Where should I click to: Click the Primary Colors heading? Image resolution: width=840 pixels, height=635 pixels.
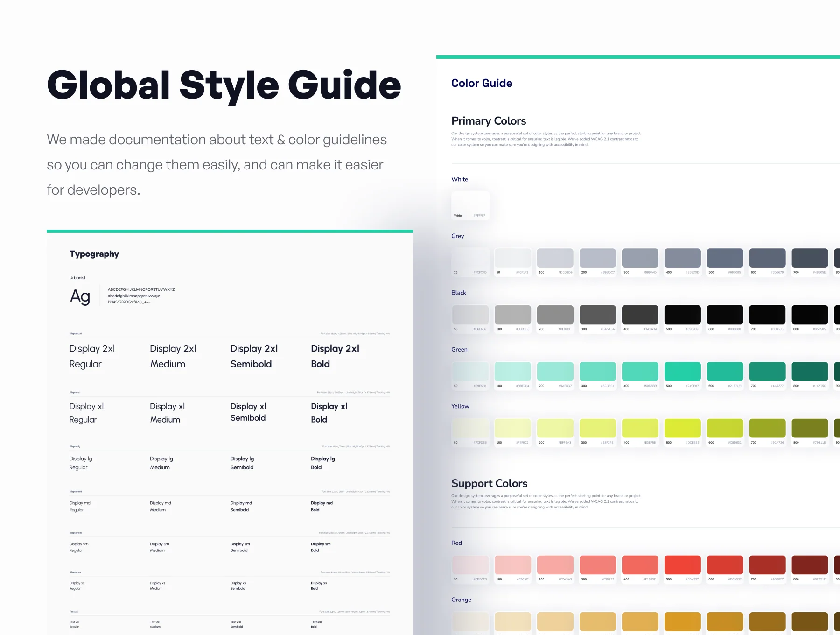489,121
